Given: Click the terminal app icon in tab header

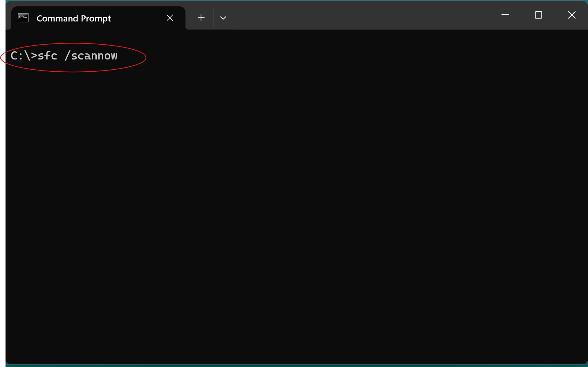Looking at the screenshot, I should pos(23,18).
